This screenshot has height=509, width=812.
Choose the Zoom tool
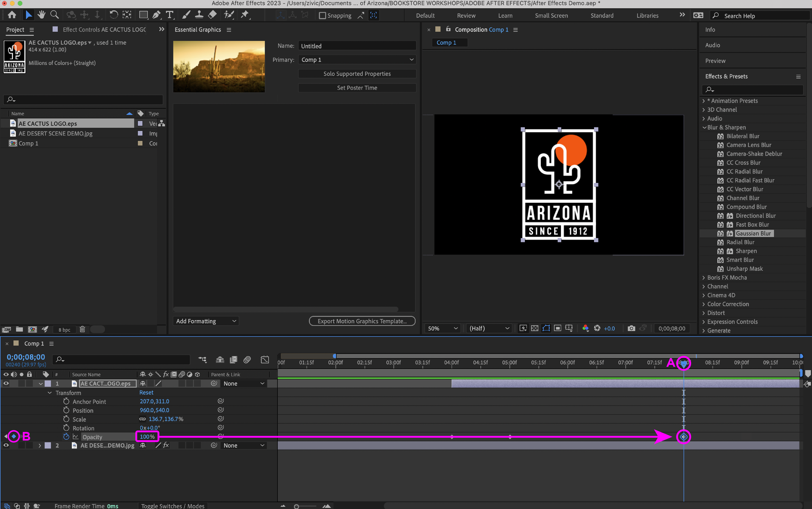(54, 15)
